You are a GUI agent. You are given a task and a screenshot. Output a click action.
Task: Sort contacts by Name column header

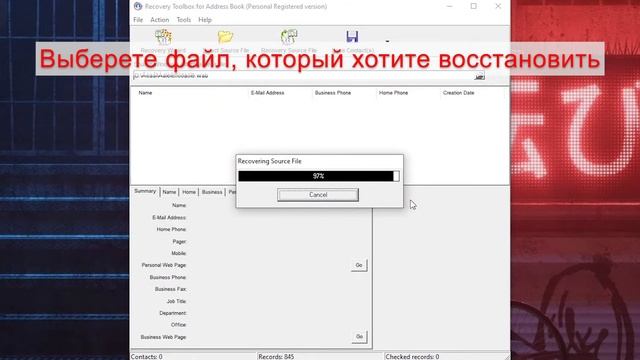pos(145,93)
